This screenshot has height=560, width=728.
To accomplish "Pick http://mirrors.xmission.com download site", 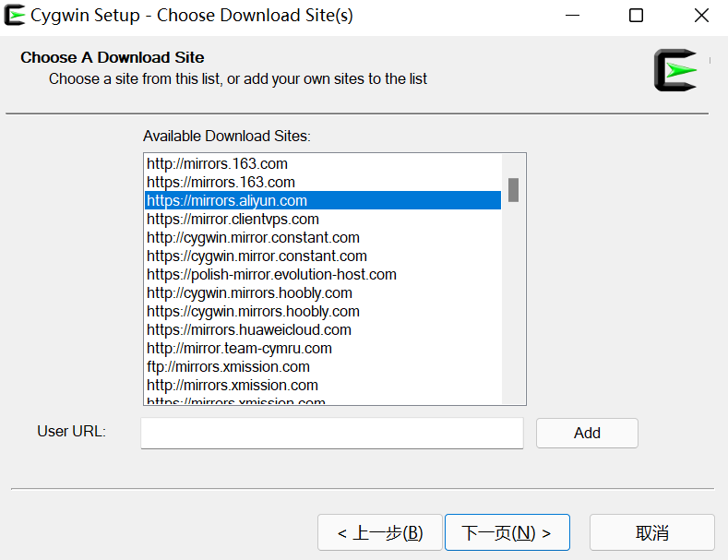I will (323, 385).
